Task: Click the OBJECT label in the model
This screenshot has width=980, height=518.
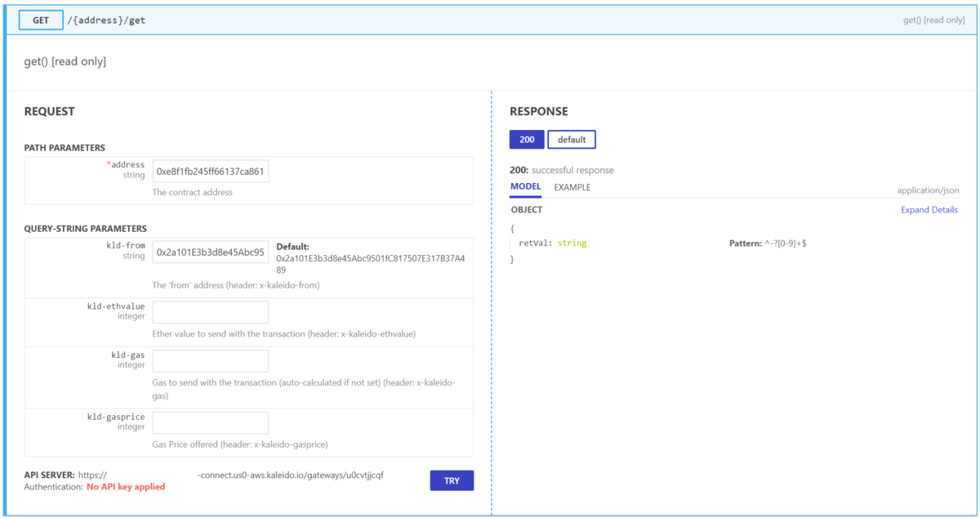Action: tap(527, 210)
